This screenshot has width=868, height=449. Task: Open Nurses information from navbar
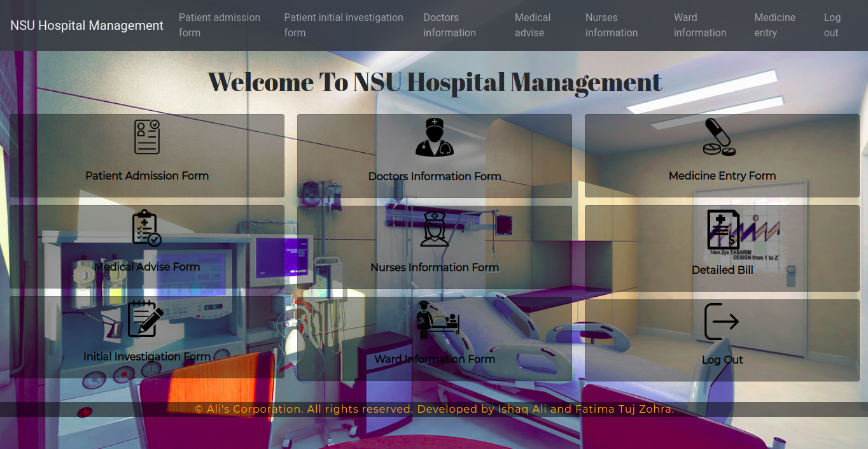coord(612,25)
